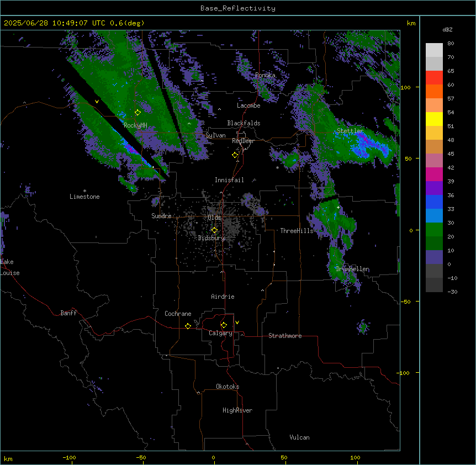Pick the light grey 70-80 dBZ swatch

coord(434,50)
